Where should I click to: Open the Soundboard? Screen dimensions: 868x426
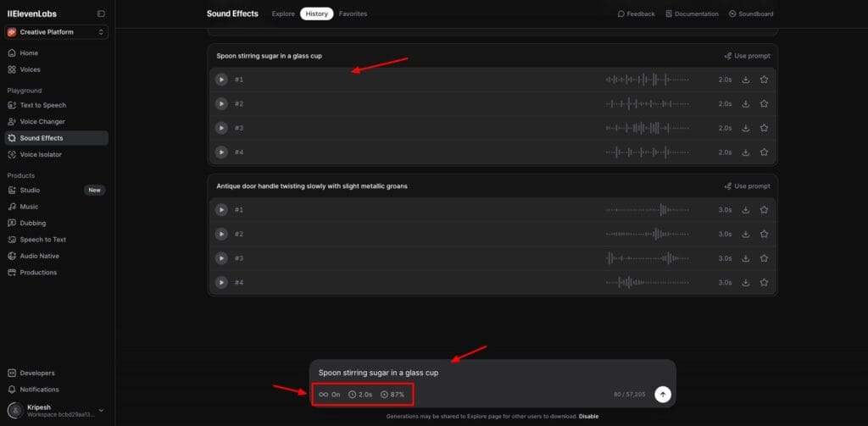coord(751,14)
